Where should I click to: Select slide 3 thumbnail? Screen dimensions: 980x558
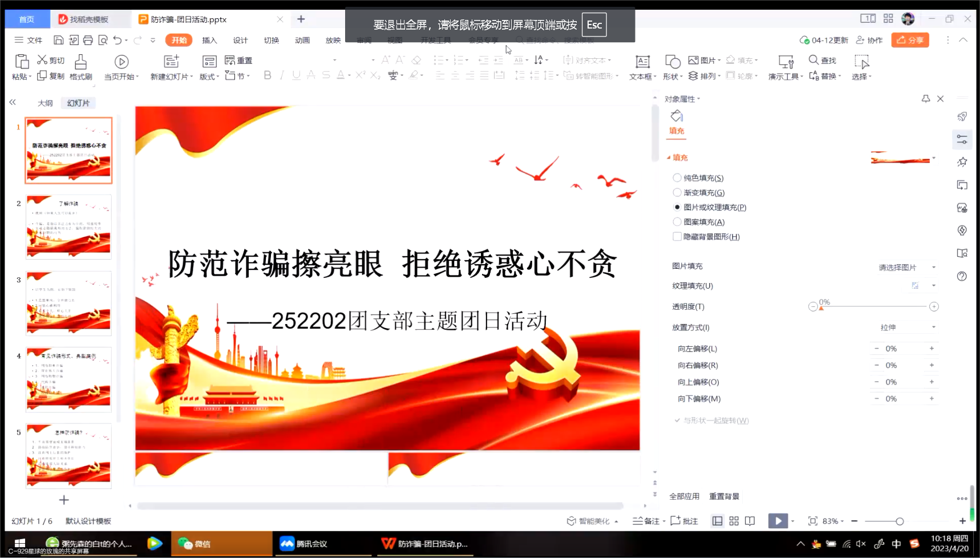point(68,303)
